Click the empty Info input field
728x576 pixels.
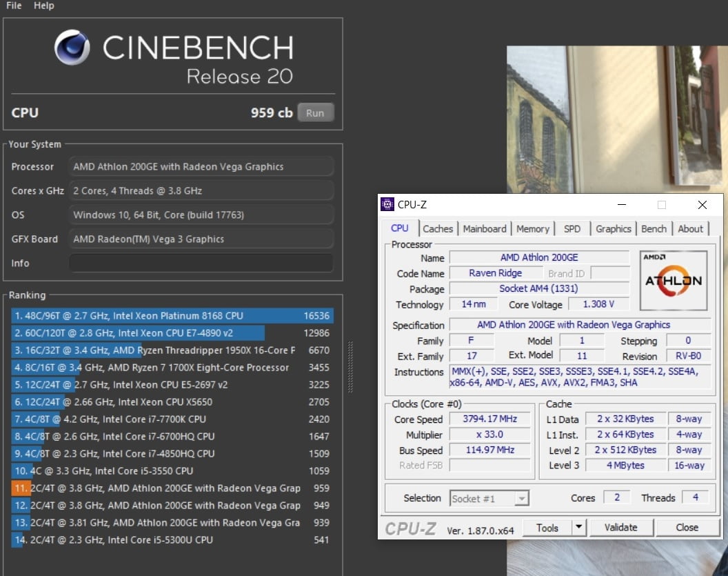pyautogui.click(x=201, y=264)
